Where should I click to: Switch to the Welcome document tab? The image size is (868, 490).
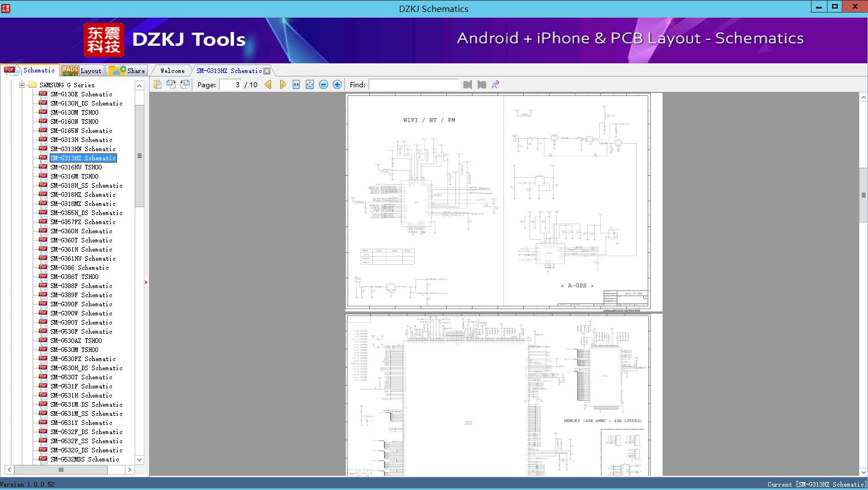[172, 71]
